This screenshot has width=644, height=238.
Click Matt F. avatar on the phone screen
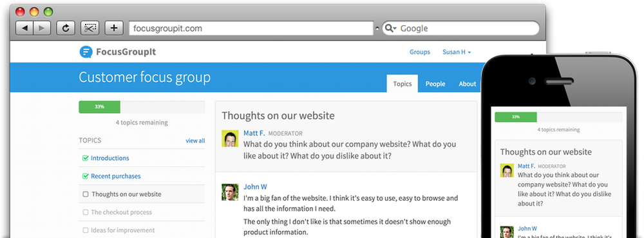[507, 170]
